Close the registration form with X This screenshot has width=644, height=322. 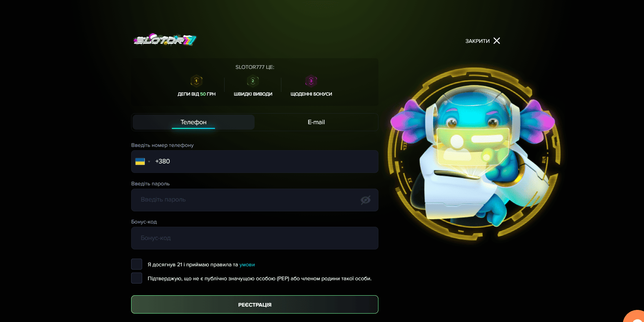(x=497, y=41)
